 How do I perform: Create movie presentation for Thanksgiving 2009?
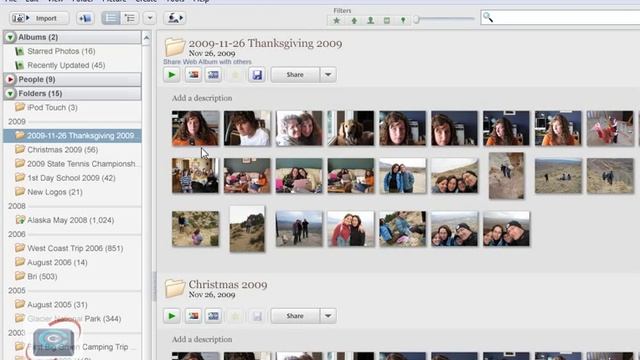tap(213, 75)
